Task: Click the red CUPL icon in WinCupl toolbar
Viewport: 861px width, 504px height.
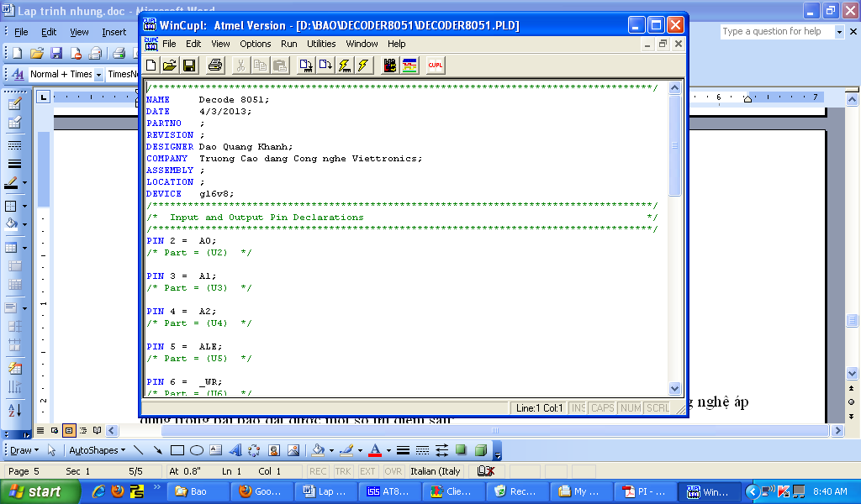Action: [x=436, y=66]
